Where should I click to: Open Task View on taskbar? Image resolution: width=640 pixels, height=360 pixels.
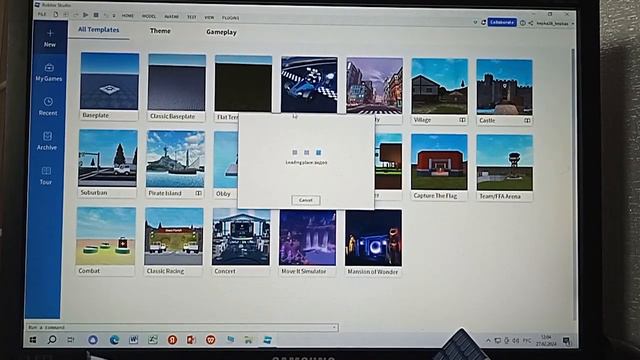(71, 340)
